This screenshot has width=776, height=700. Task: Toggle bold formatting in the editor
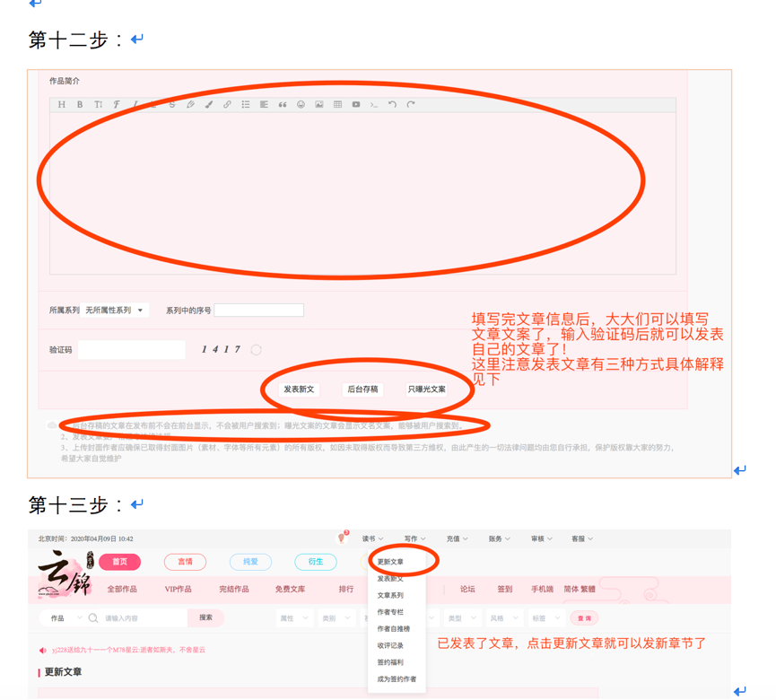coord(80,105)
